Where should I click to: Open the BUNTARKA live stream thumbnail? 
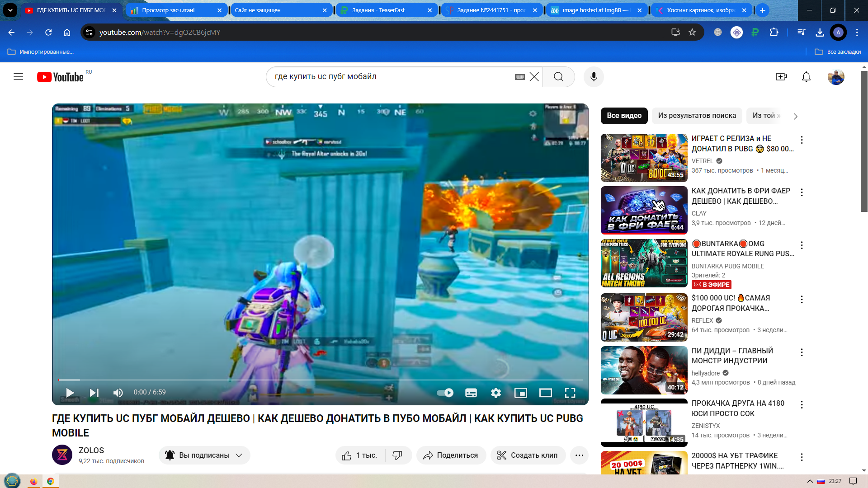(644, 263)
